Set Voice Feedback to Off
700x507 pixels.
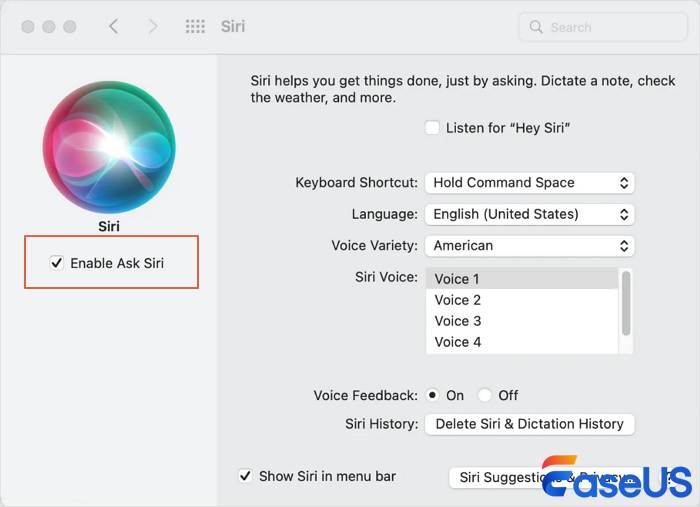pyautogui.click(x=484, y=395)
